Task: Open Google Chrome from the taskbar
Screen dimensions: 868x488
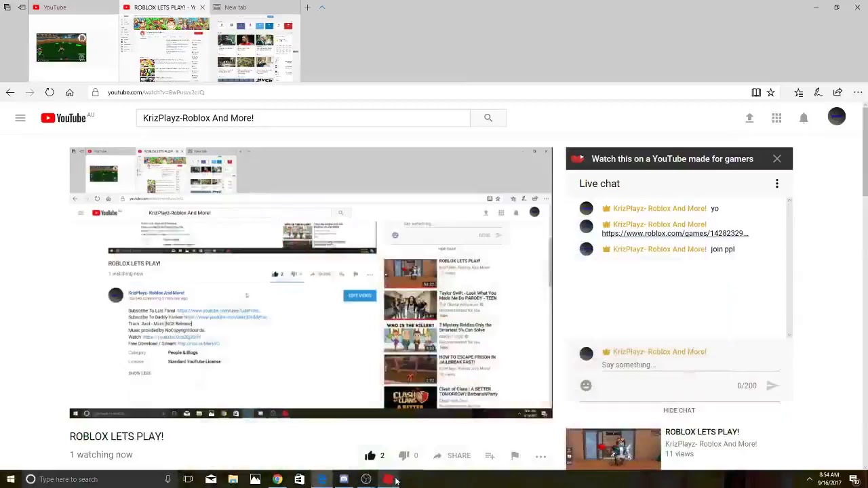Action: (x=277, y=479)
